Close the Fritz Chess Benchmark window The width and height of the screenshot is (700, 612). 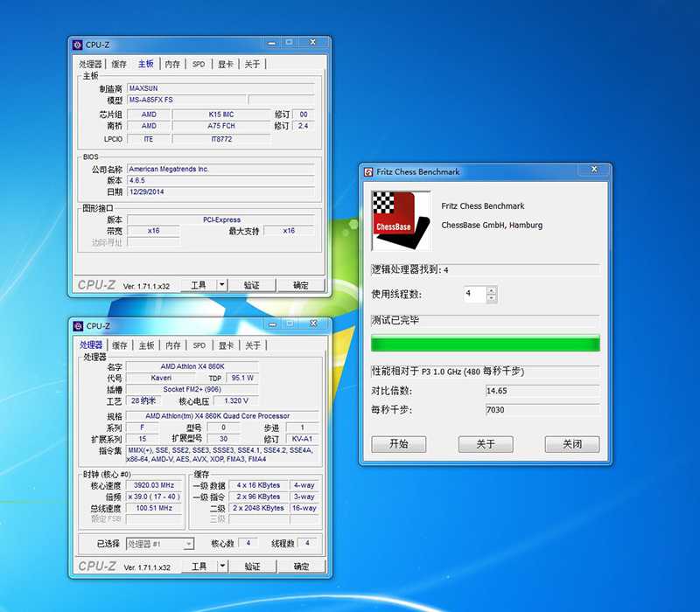[x=594, y=170]
